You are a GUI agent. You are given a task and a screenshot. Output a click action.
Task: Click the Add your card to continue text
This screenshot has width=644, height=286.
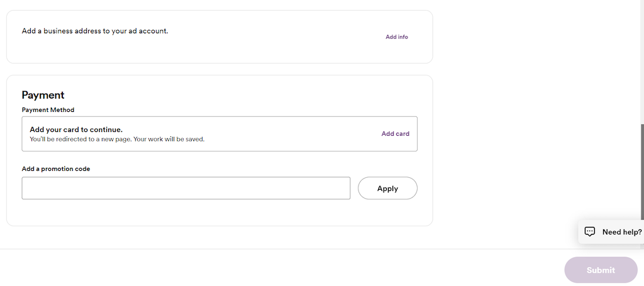(x=76, y=129)
